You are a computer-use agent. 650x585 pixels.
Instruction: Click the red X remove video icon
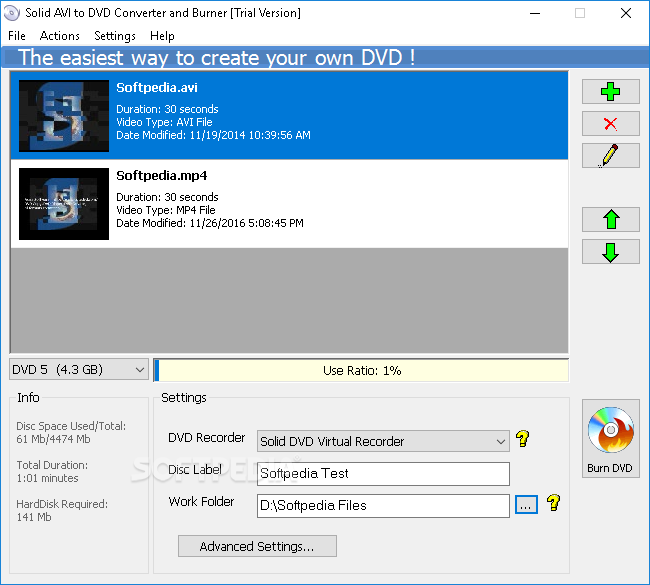point(611,124)
